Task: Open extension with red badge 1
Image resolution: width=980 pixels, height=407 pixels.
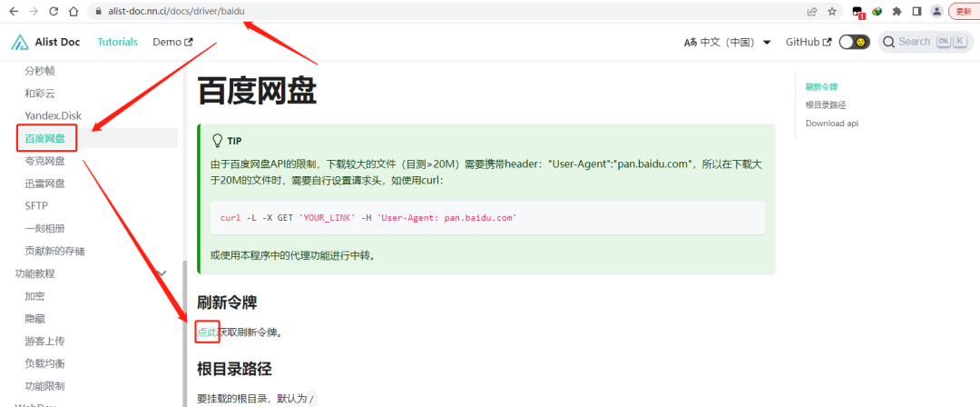Action: pos(858,11)
